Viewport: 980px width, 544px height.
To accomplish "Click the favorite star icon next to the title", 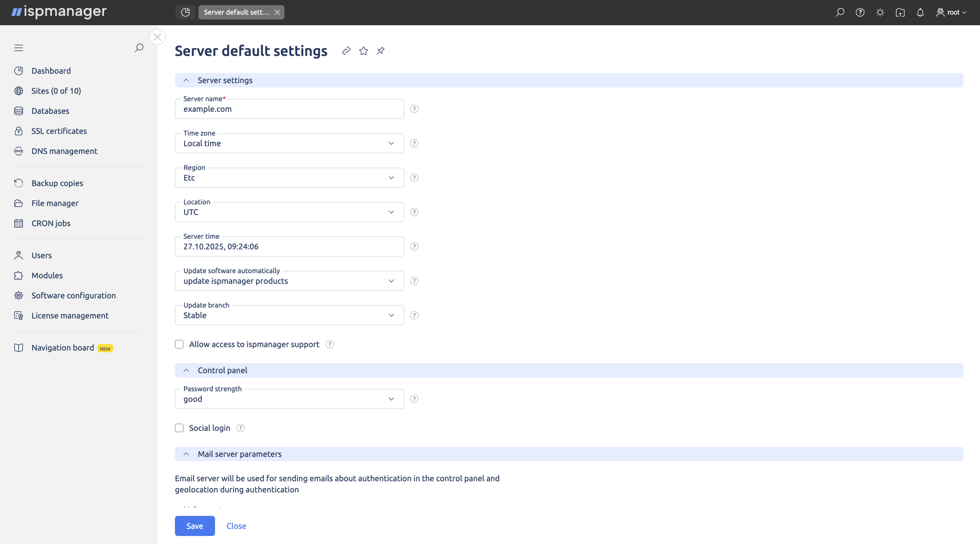I will [x=363, y=51].
